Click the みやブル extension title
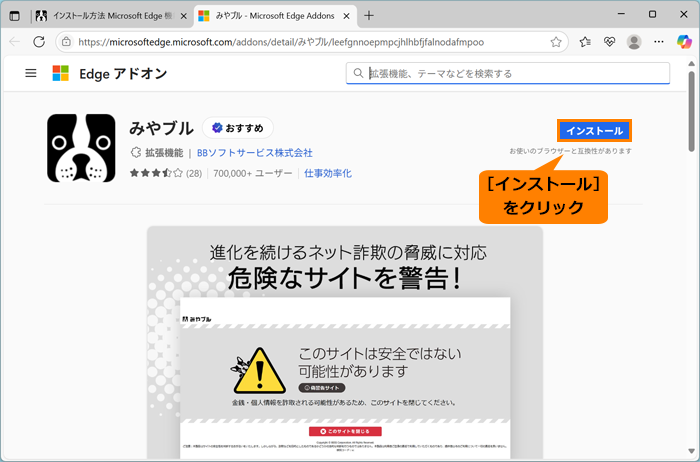Screen dimensions: 700x462 pyautogui.click(x=161, y=128)
